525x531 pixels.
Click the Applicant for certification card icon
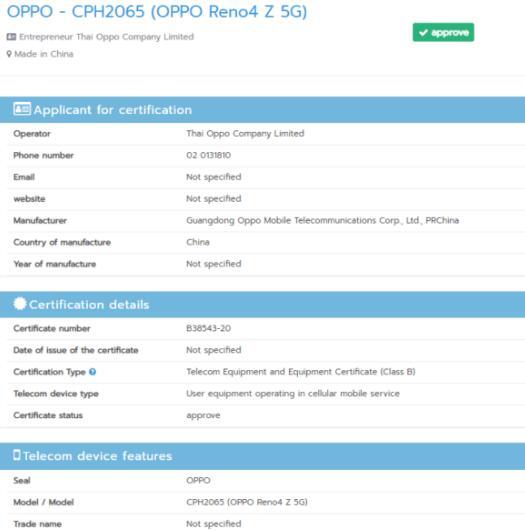pyautogui.click(x=22, y=109)
